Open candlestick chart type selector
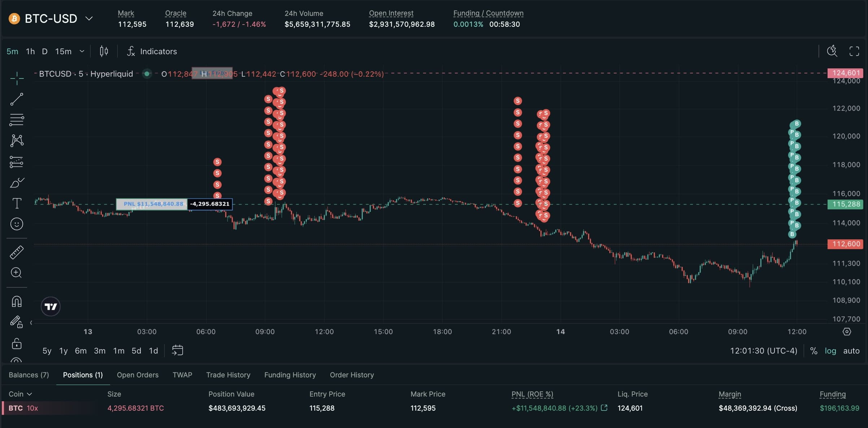The image size is (868, 428). (104, 51)
